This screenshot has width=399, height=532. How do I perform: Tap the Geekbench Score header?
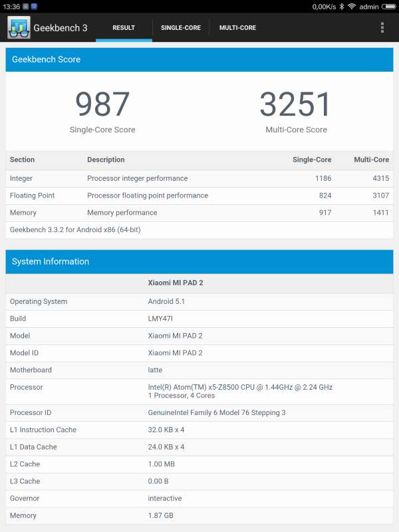point(199,59)
